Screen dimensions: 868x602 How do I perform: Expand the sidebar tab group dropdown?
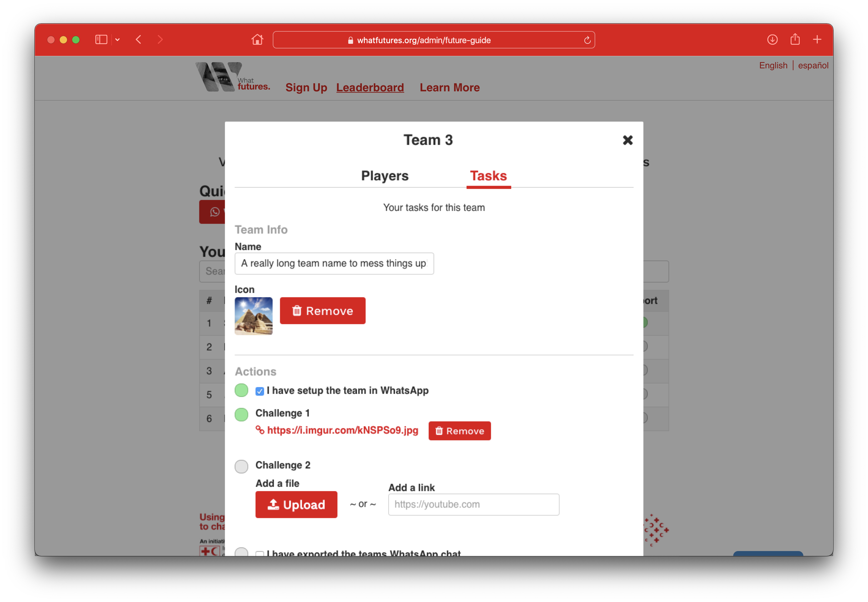[x=118, y=40]
